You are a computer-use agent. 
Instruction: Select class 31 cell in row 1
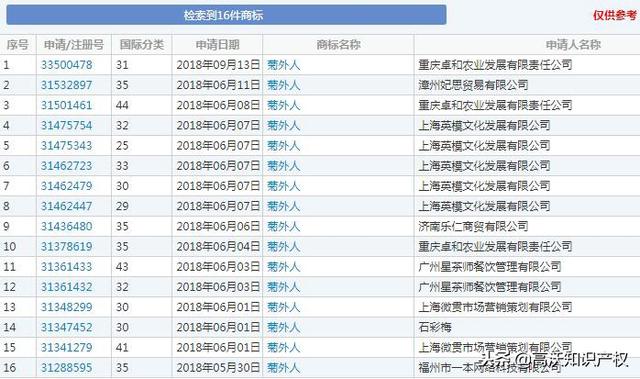tap(122, 65)
